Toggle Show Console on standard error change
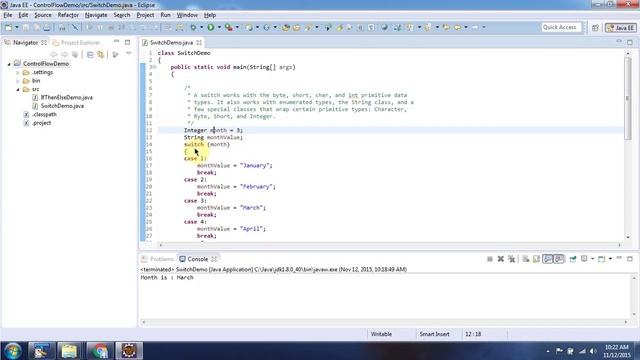This screenshot has height=360, width=640. point(559,259)
